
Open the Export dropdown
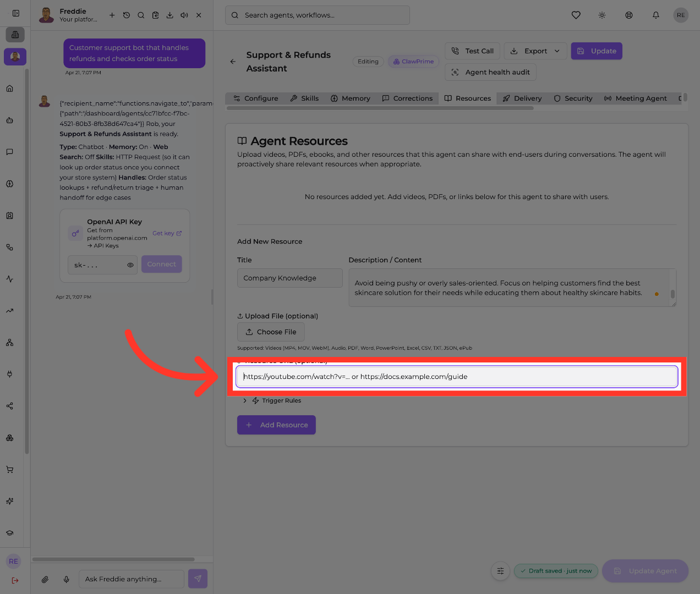535,51
